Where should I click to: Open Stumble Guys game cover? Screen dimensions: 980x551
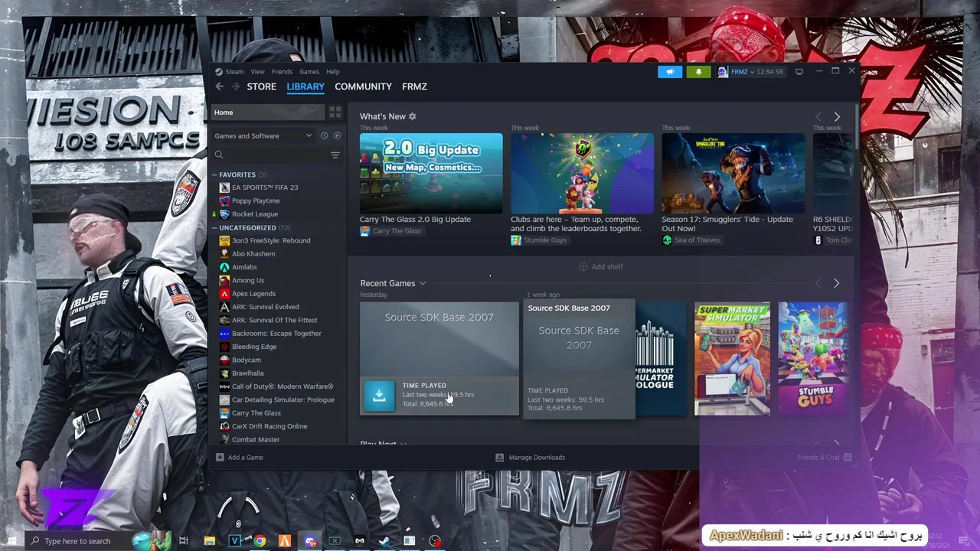tap(813, 359)
